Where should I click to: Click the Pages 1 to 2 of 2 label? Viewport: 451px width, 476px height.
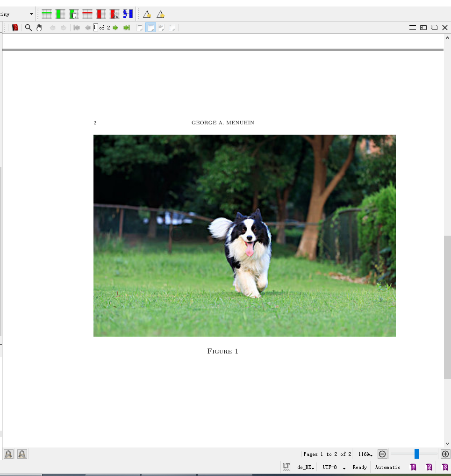click(327, 454)
